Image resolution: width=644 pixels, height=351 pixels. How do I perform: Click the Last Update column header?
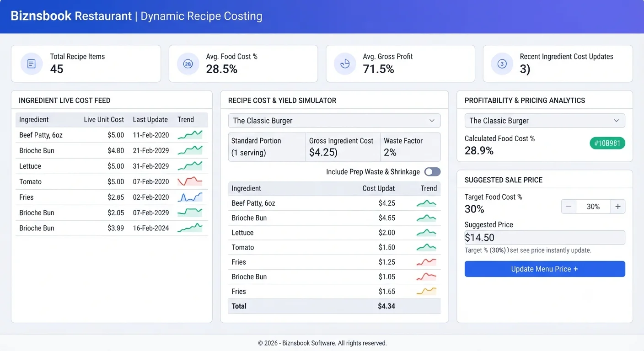tap(150, 120)
